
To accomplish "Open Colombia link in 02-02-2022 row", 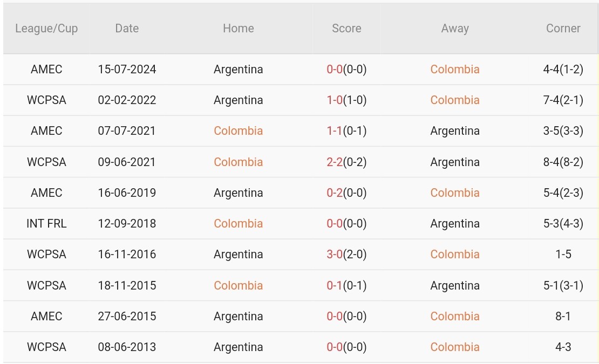I will point(455,100).
